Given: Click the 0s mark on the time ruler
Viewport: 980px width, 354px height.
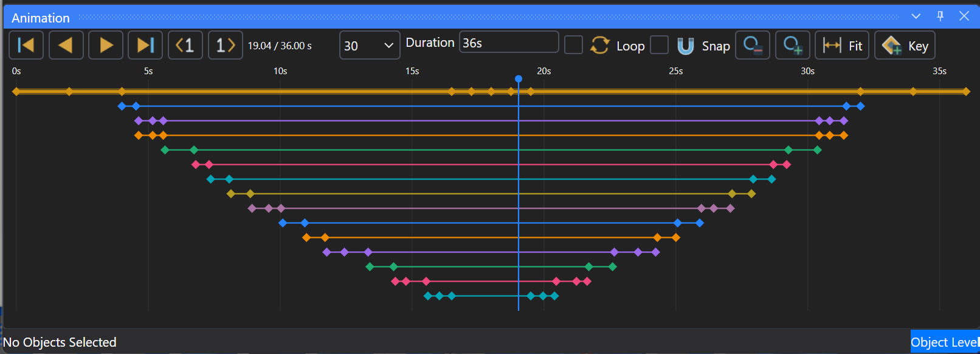Looking at the screenshot, I should pos(16,71).
